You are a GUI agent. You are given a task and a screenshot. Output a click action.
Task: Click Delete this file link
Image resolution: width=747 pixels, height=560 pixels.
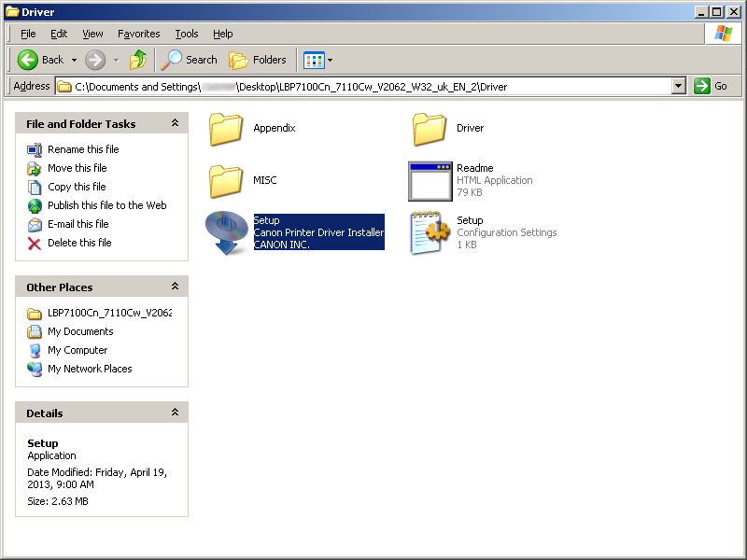pos(79,243)
